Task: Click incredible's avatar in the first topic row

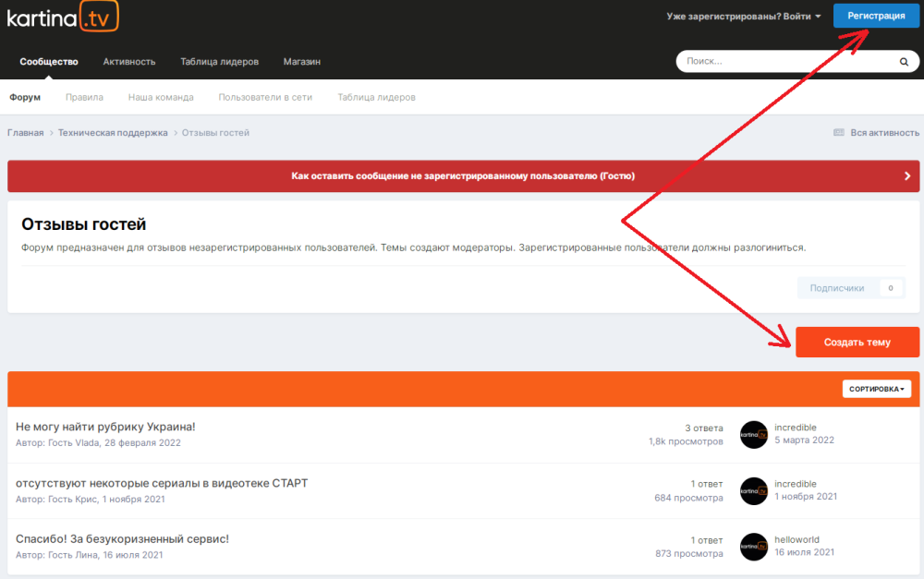Action: coord(754,435)
